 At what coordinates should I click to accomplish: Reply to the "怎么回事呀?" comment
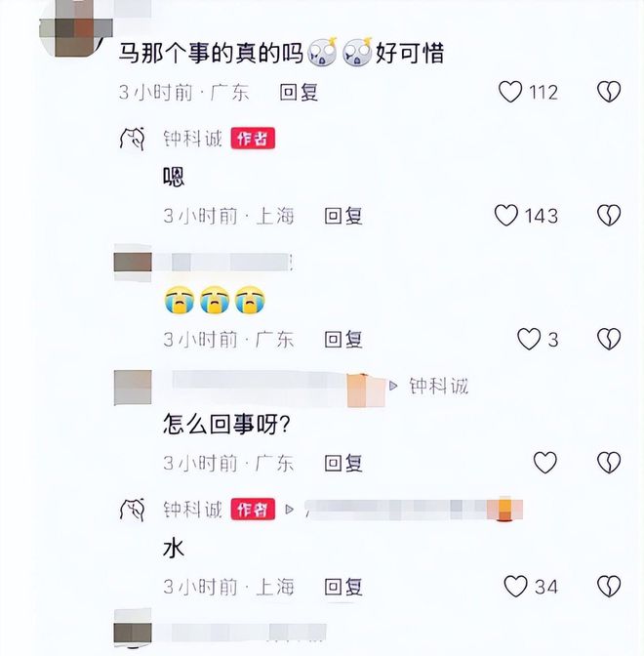coord(343,463)
